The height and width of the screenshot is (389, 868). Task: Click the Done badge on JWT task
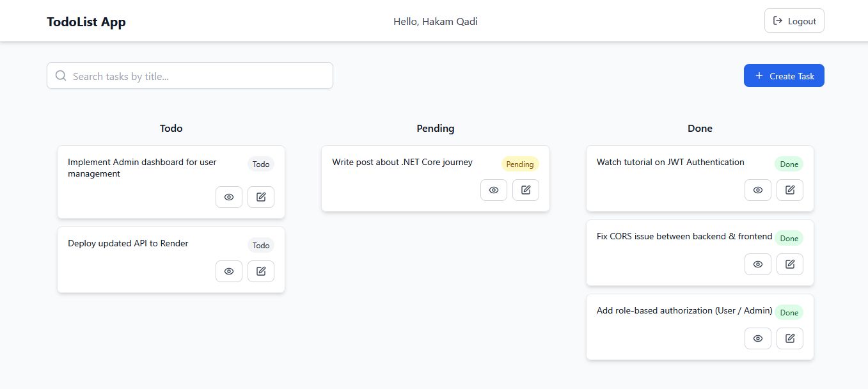coord(789,164)
